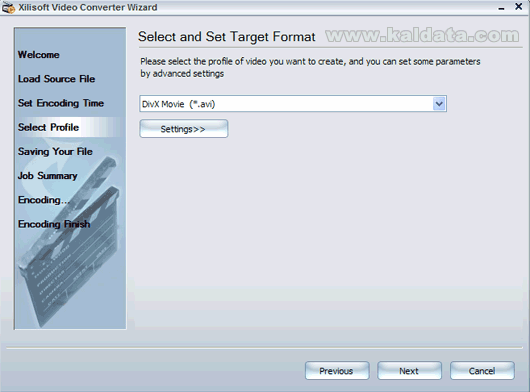Go to Saving Your File step

click(55, 151)
